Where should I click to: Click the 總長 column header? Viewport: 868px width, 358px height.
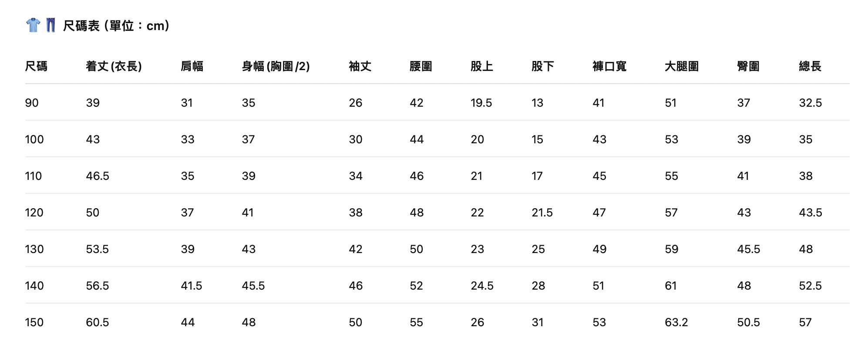pyautogui.click(x=810, y=66)
